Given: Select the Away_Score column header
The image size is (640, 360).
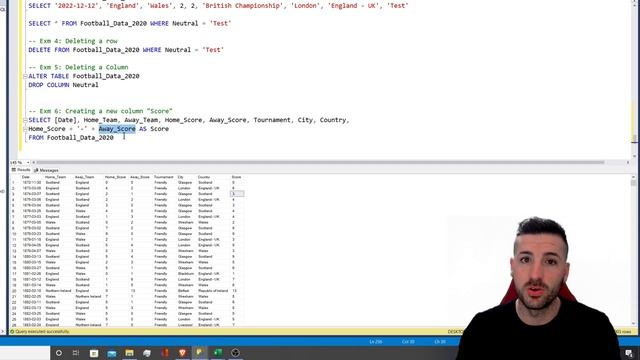Looking at the screenshot, I should (140, 177).
